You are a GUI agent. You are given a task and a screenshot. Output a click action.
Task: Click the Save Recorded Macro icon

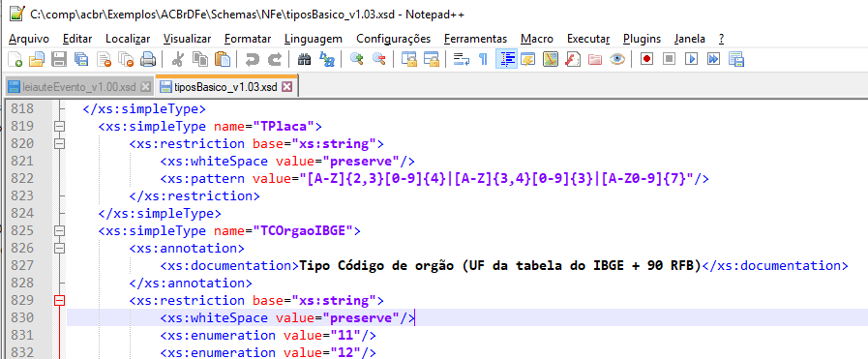(x=736, y=59)
